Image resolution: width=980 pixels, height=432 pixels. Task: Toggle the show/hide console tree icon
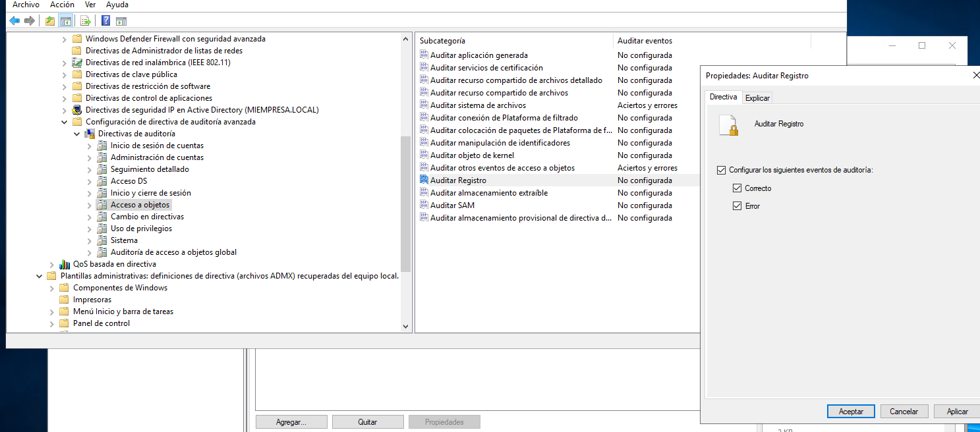(x=65, y=20)
